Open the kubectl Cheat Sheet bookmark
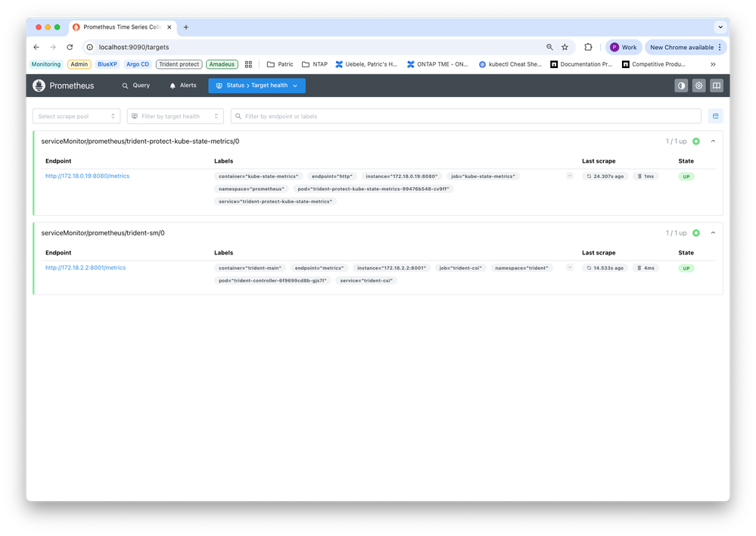 click(510, 64)
